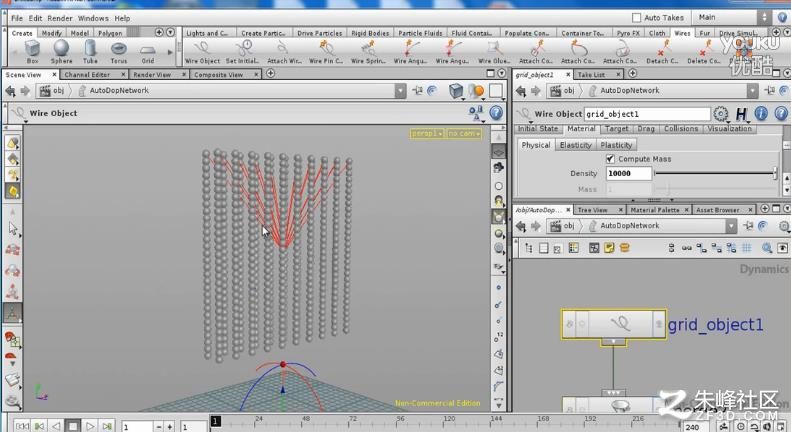Click the Detach Constraint shelf tool
791x432 pixels.
coord(662,52)
